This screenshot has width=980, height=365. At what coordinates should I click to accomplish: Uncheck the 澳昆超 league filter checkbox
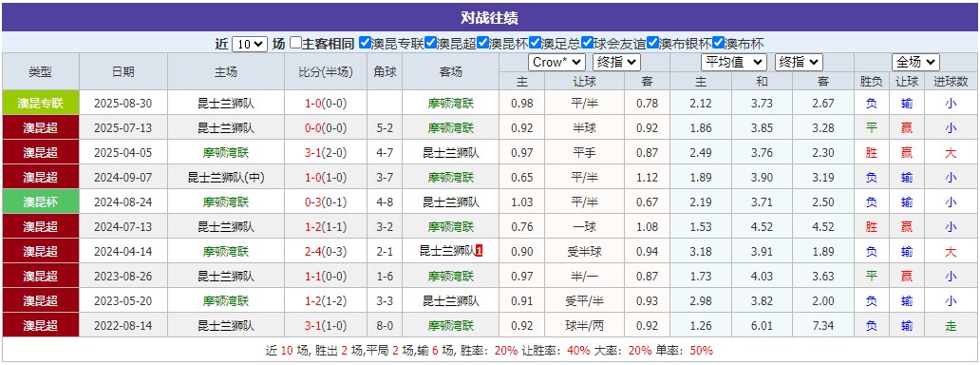point(430,43)
